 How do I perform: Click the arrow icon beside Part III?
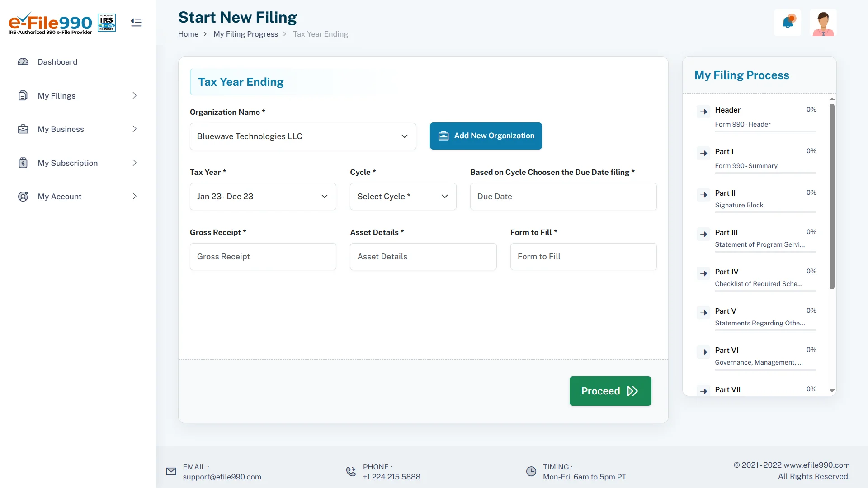(x=703, y=234)
